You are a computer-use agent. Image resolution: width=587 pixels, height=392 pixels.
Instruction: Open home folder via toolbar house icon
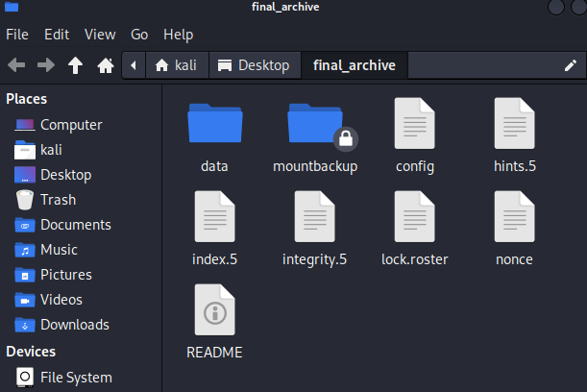click(106, 65)
